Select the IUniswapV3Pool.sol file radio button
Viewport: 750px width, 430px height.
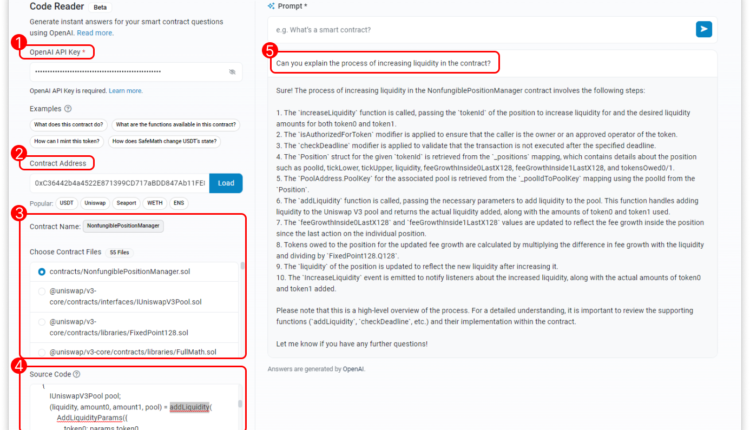[42, 291]
